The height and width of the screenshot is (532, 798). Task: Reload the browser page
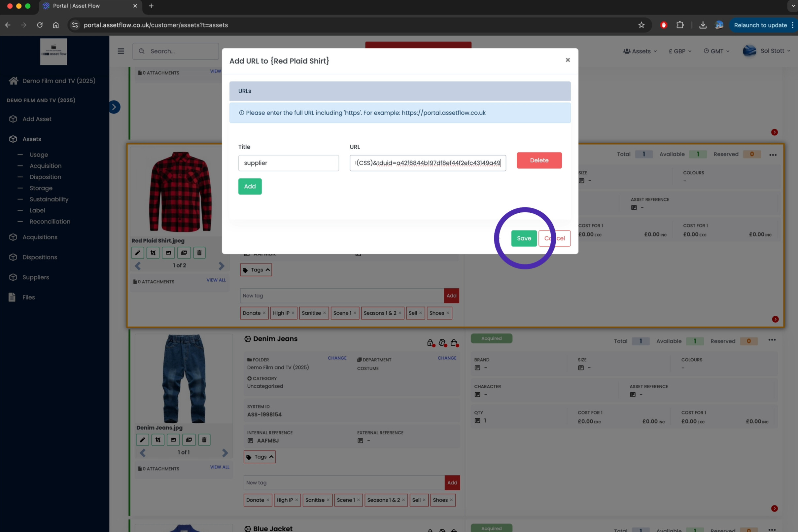click(x=40, y=25)
